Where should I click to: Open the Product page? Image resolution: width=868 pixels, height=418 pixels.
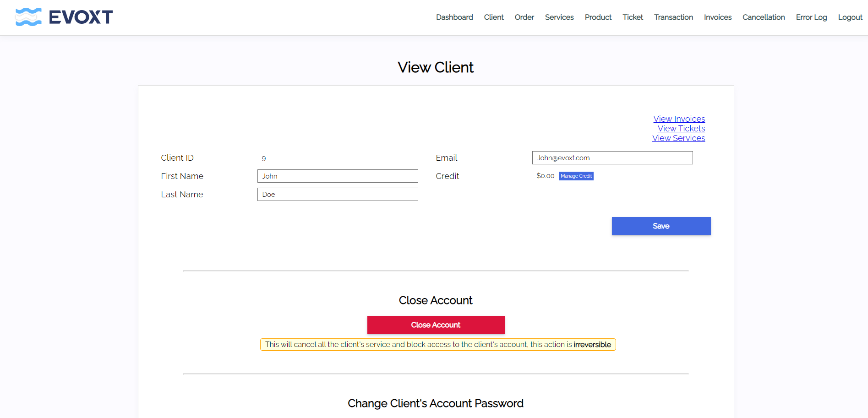point(598,17)
